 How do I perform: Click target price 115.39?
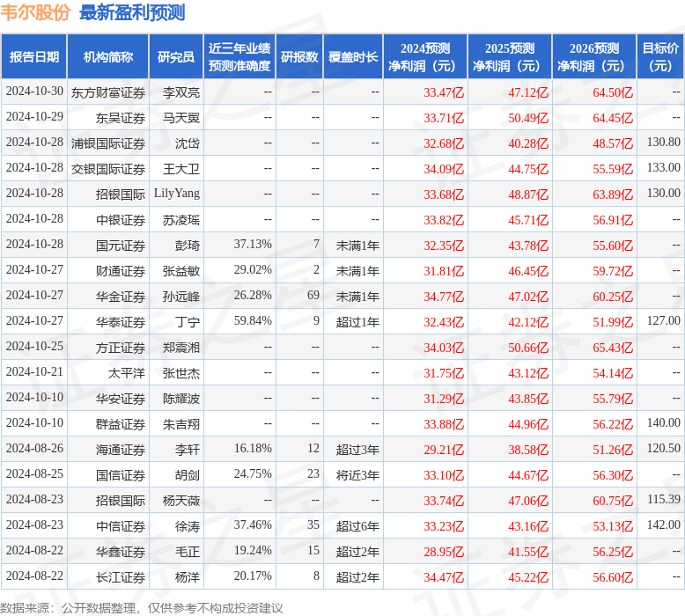tap(664, 499)
